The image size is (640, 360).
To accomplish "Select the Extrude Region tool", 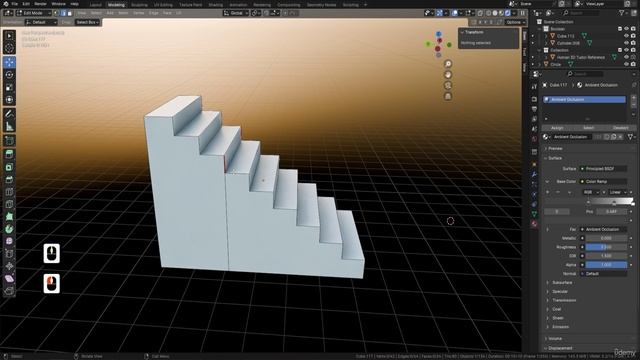I will pyautogui.click(x=9, y=154).
